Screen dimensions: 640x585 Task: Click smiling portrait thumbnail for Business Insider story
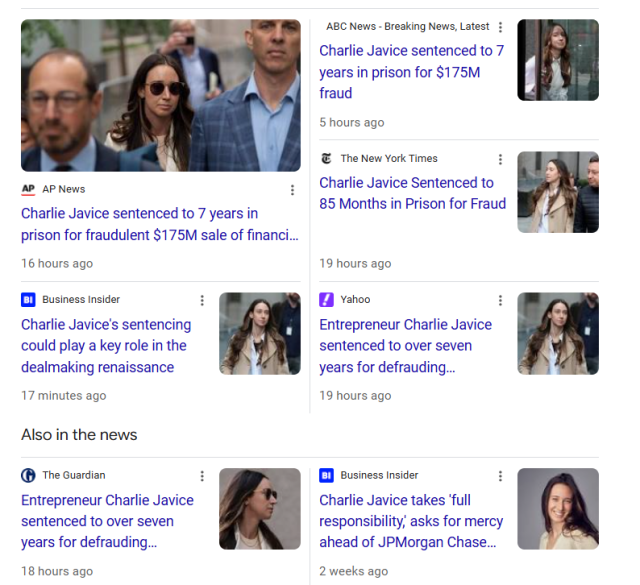[558, 509]
